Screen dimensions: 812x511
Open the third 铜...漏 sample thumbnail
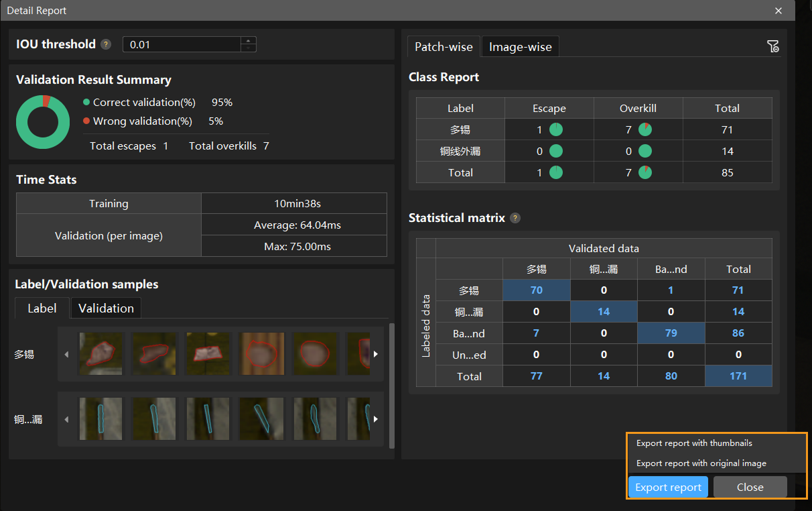(208, 419)
